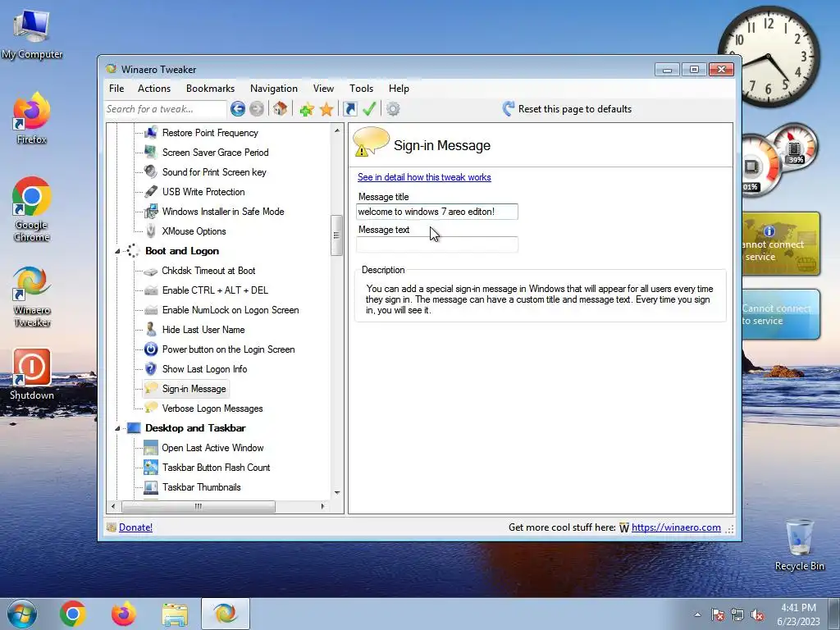Select Verbose Logon Messages tree item
The width and height of the screenshot is (840, 630).
(x=212, y=409)
